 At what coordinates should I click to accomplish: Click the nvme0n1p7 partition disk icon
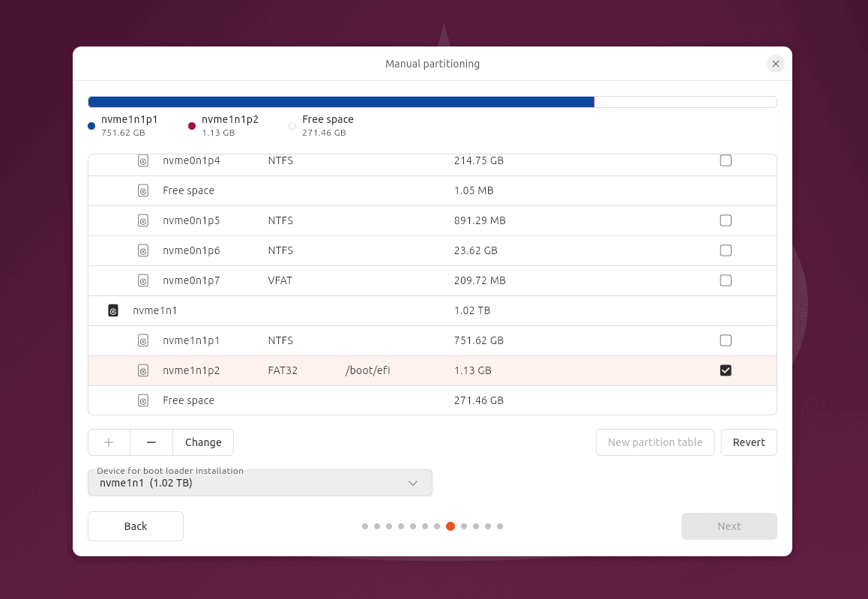point(143,280)
